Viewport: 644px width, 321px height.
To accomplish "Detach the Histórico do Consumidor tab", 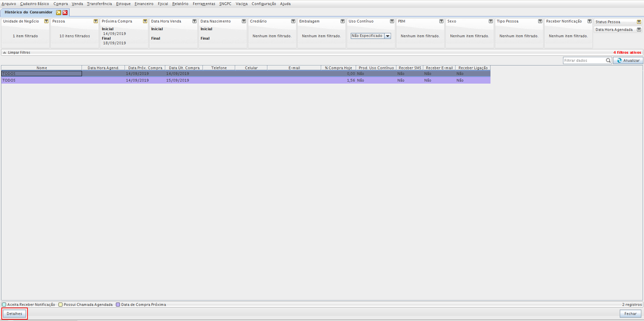I will (x=58, y=12).
